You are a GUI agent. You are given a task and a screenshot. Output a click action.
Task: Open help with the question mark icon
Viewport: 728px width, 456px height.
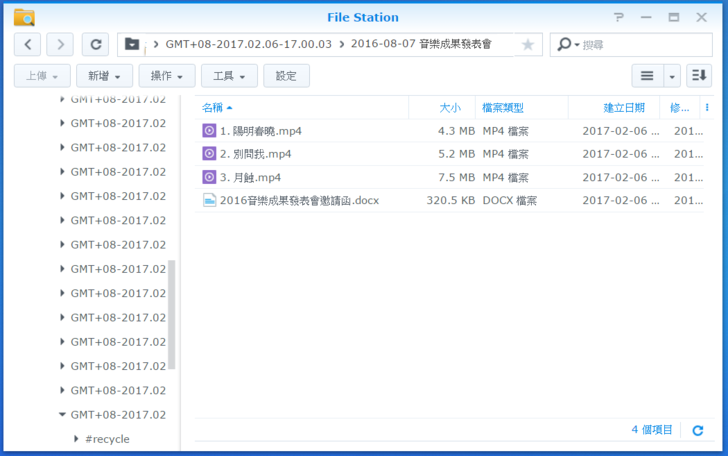click(619, 17)
